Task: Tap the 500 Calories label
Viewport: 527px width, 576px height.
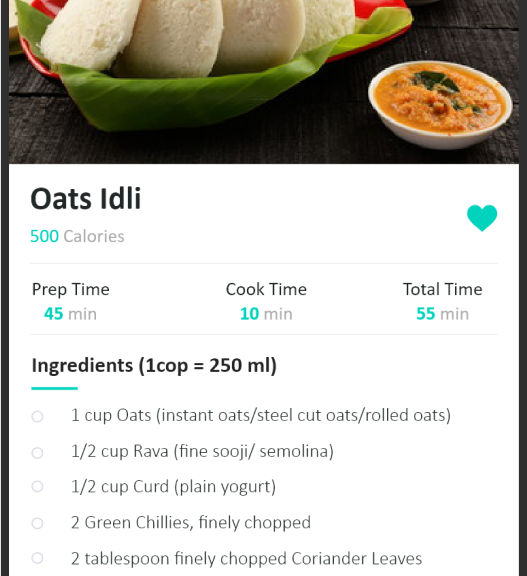Action: [77, 236]
